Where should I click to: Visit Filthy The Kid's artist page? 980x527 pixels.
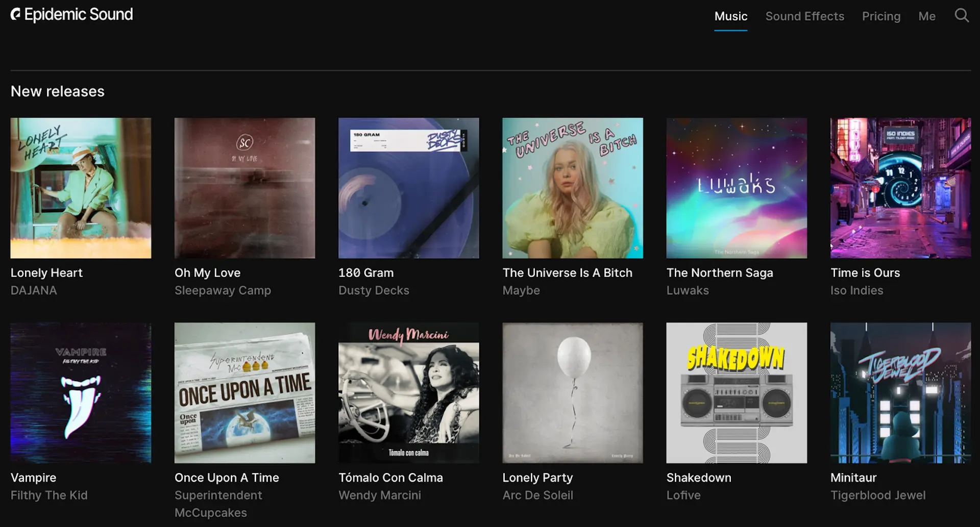pos(49,495)
